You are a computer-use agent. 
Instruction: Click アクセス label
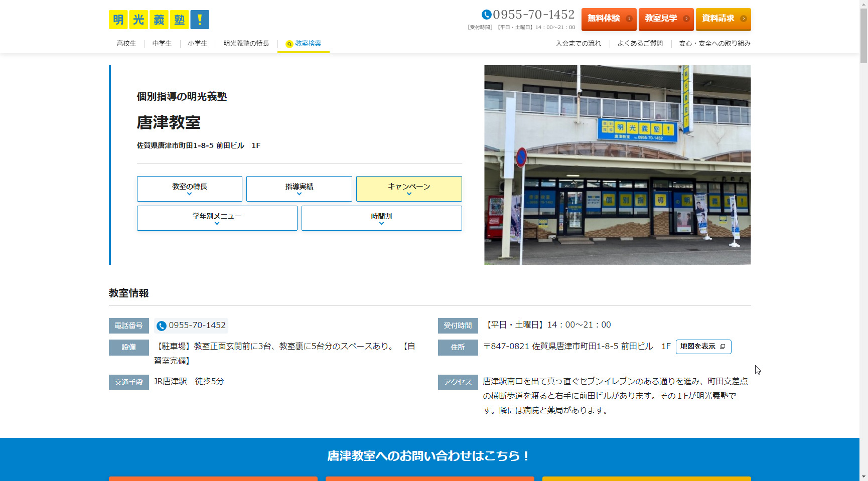tap(458, 382)
